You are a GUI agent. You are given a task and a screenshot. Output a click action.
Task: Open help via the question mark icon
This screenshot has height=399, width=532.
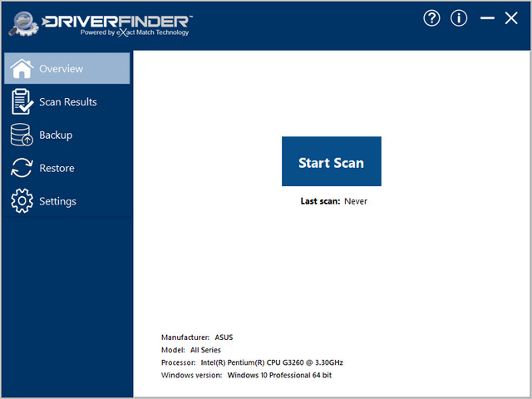[x=431, y=18]
